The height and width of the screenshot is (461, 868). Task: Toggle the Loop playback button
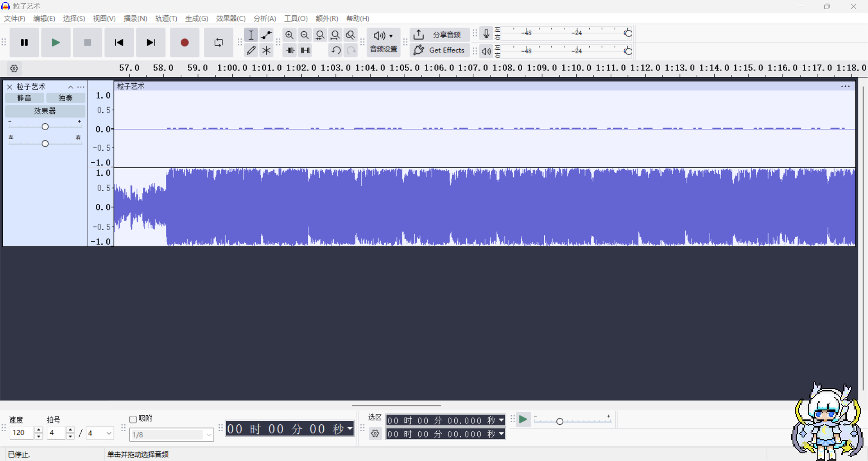[x=218, y=42]
